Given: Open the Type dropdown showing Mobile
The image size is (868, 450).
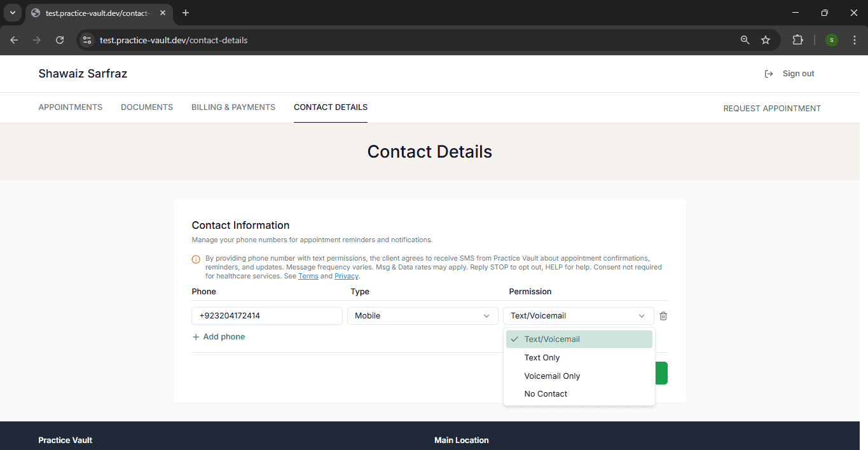Looking at the screenshot, I should [x=422, y=315].
